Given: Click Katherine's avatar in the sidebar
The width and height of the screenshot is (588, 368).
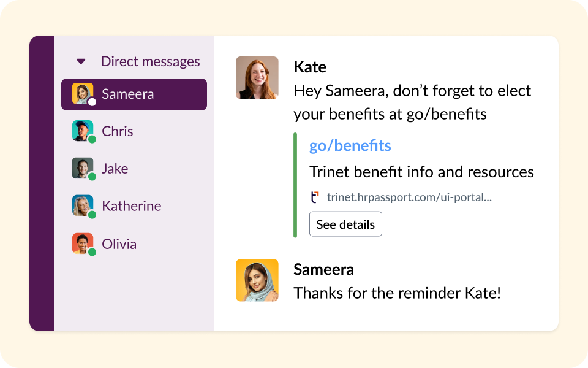Looking at the screenshot, I should pos(83,205).
